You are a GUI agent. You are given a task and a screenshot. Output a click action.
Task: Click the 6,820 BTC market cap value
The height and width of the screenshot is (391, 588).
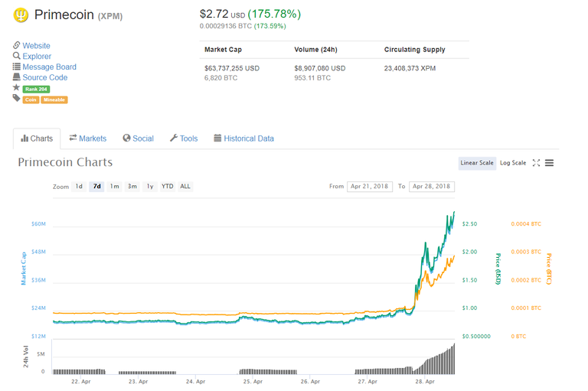(x=220, y=78)
